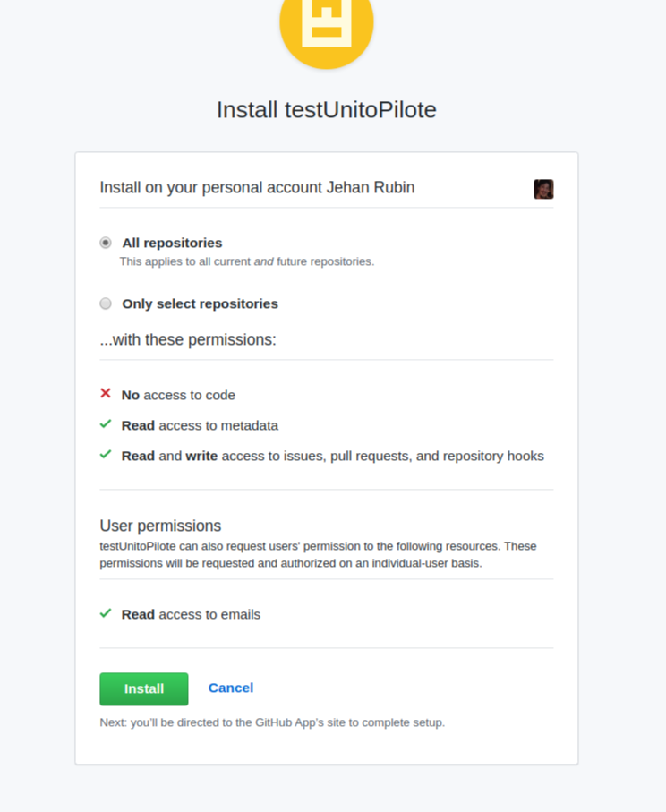Click the green Install button
The width and height of the screenshot is (666, 812).
click(144, 688)
